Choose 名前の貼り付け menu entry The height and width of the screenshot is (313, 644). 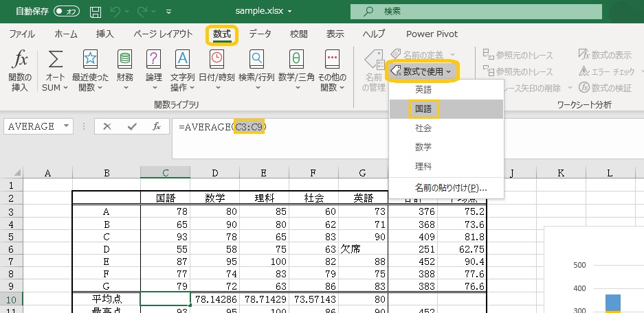point(450,187)
